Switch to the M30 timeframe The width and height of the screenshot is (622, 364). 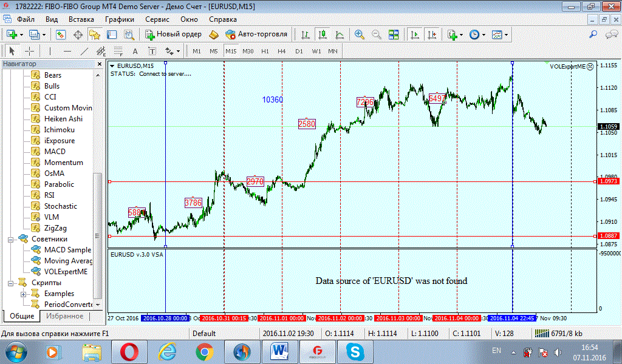[x=248, y=51]
